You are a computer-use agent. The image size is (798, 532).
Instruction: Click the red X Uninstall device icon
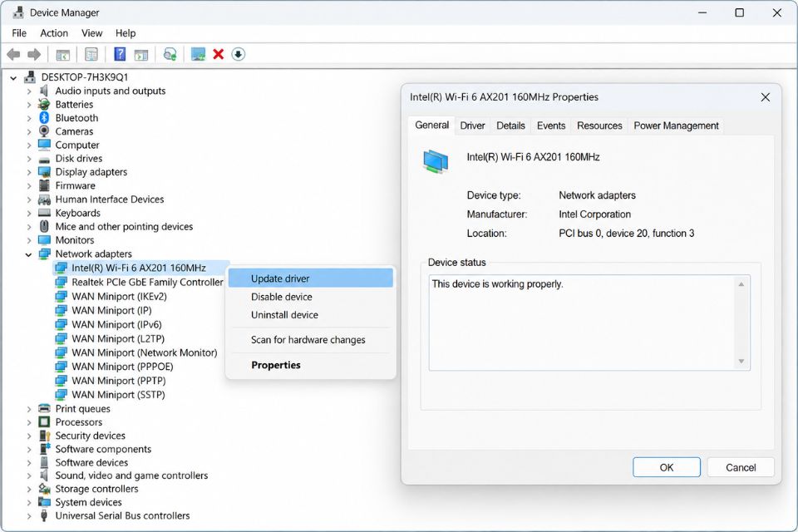[x=219, y=54]
